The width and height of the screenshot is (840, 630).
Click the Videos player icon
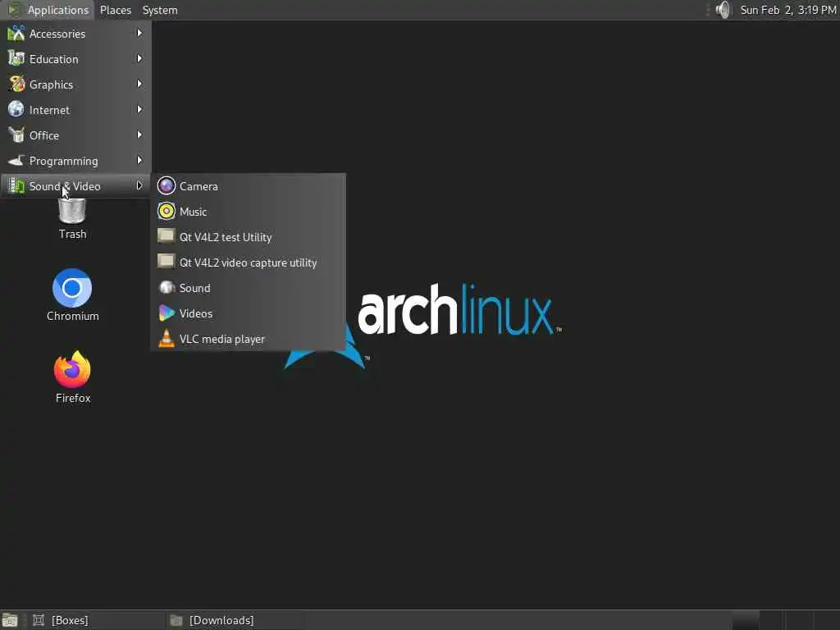(166, 313)
